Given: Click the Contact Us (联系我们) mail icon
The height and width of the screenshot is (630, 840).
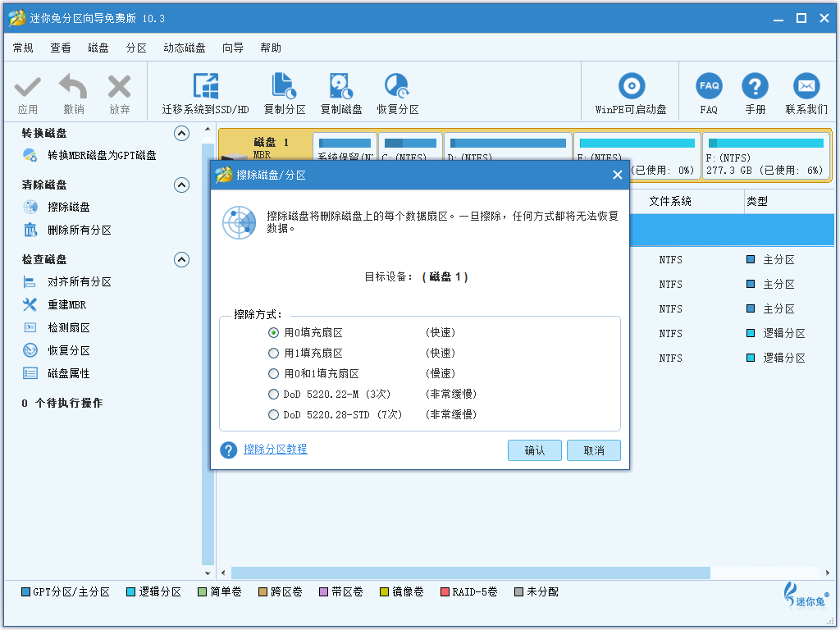Looking at the screenshot, I should click(x=806, y=85).
